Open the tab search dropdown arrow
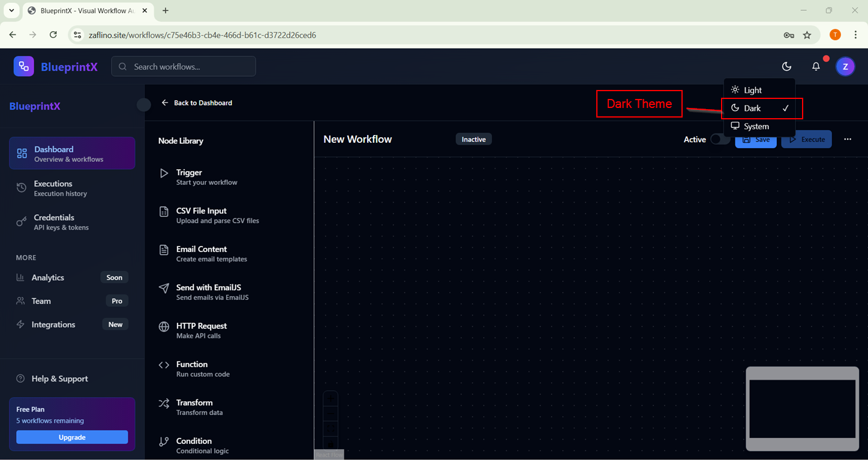 [11, 10]
